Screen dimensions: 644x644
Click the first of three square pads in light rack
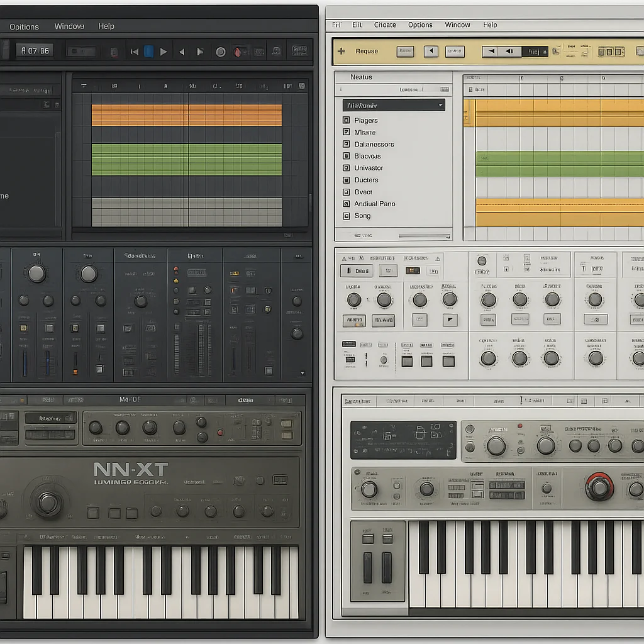pyautogui.click(x=407, y=362)
